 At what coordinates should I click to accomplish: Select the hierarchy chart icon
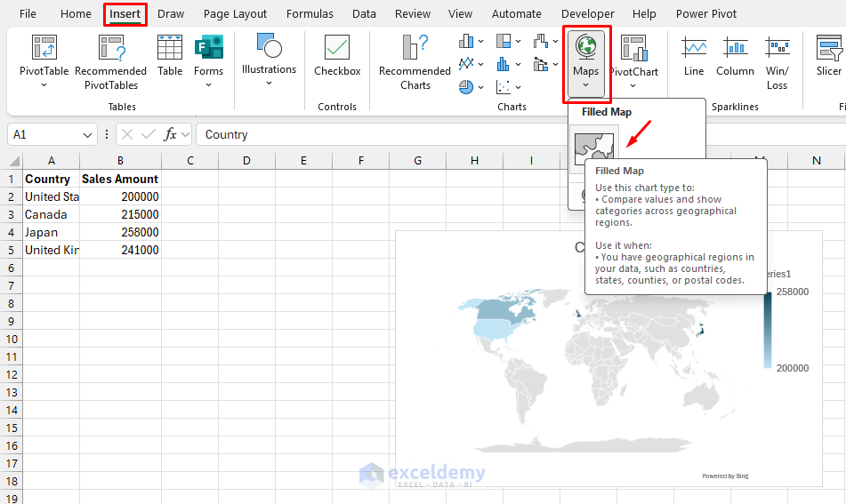pos(504,41)
